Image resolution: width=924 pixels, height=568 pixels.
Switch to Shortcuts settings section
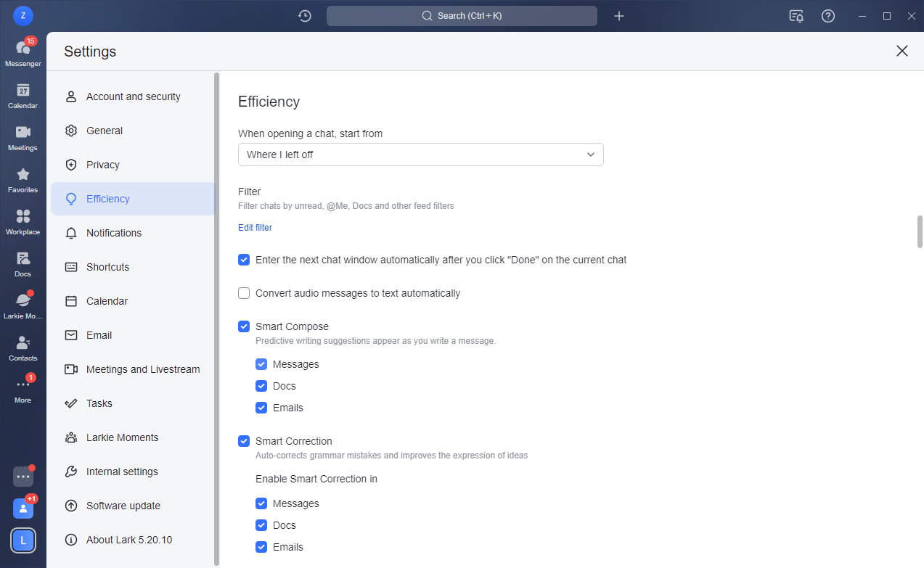[107, 267]
